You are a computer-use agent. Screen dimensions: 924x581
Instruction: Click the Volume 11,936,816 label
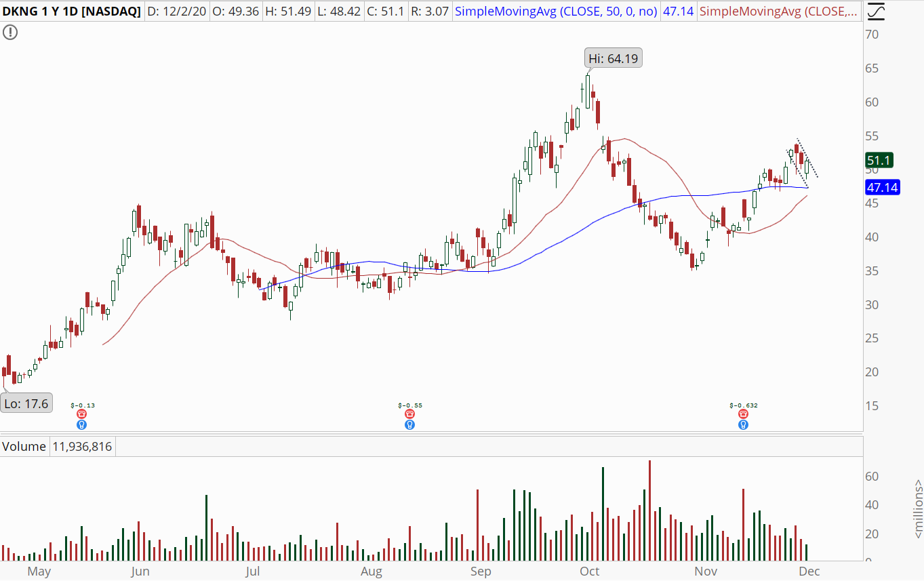click(58, 447)
